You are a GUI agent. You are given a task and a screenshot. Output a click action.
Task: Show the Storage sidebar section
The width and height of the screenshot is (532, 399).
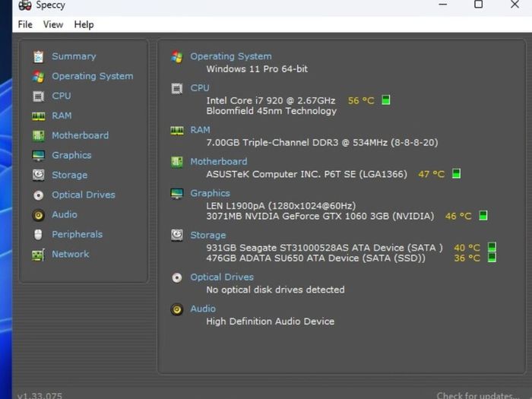pyautogui.click(x=70, y=175)
